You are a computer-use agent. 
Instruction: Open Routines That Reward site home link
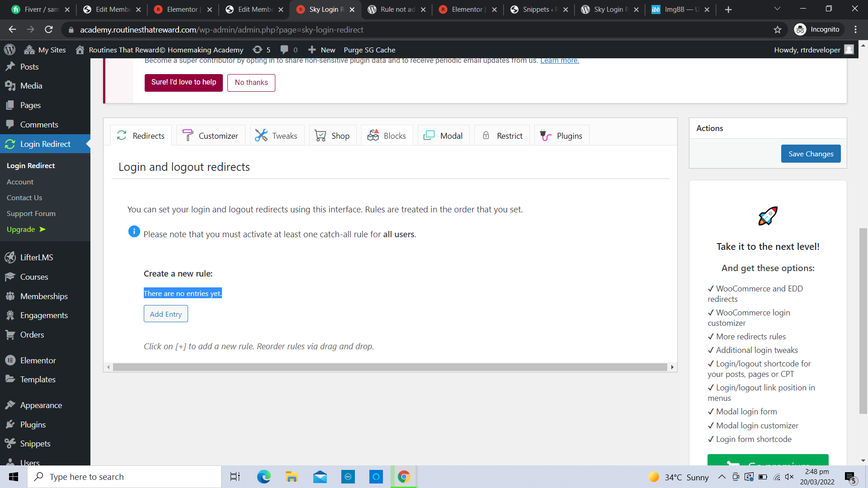(x=159, y=50)
